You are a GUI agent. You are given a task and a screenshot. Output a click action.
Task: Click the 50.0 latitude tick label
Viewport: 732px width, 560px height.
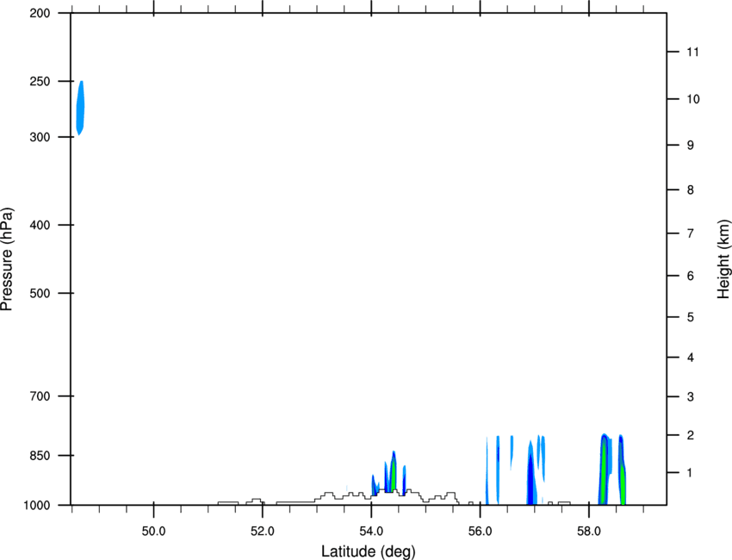[x=153, y=532]
